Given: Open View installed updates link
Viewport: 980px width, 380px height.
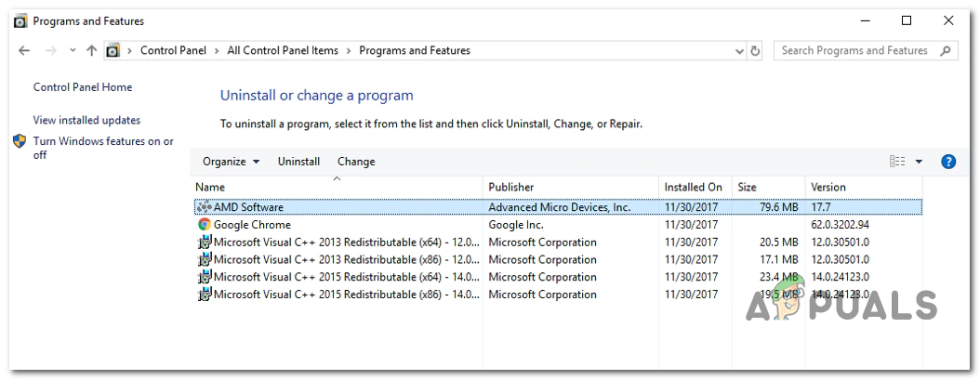Looking at the screenshot, I should click(x=86, y=120).
